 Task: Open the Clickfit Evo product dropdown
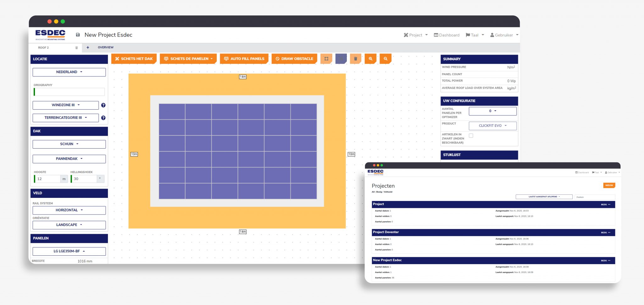pos(492,125)
